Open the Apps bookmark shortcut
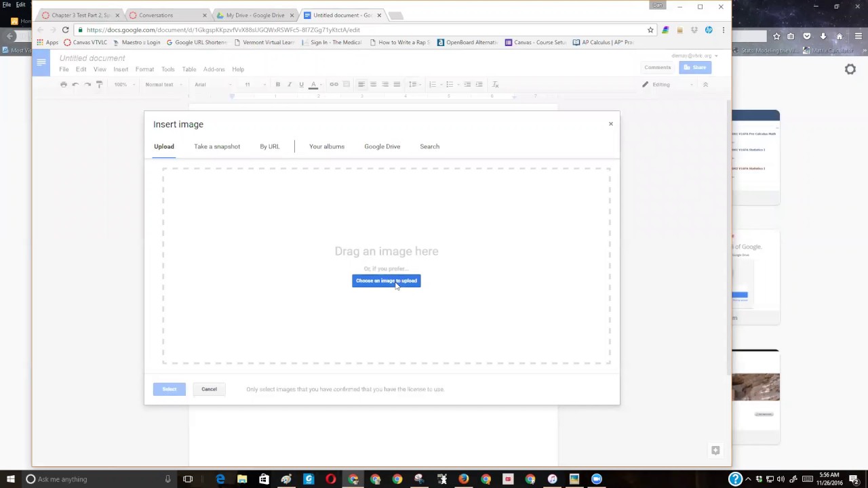 click(x=47, y=42)
